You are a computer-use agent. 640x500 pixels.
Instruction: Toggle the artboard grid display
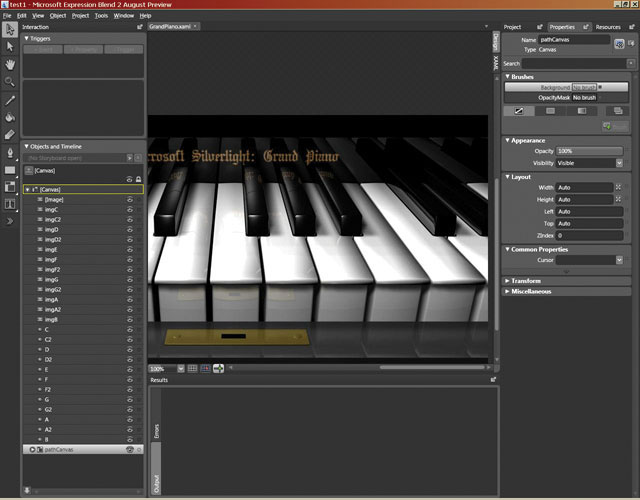[192, 369]
